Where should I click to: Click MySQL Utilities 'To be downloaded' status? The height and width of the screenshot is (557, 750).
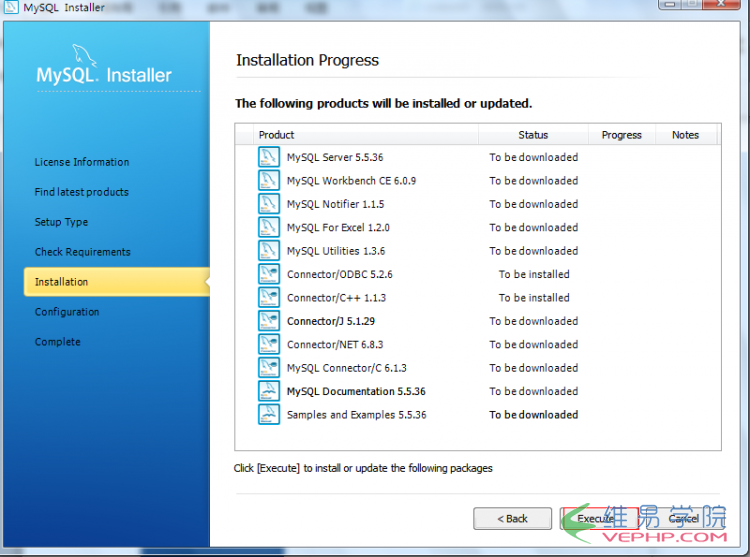click(x=533, y=251)
